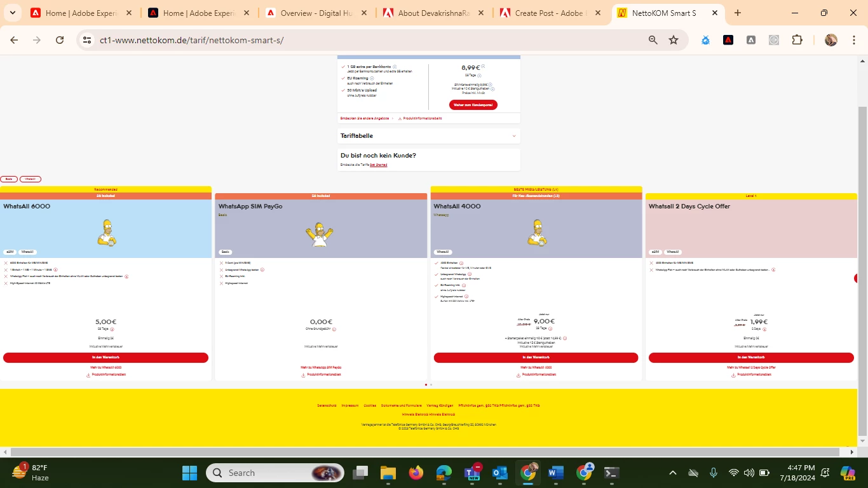868x488 pixels.
Task: Open the zoom magnifier in address bar
Action: pyautogui.click(x=653, y=40)
